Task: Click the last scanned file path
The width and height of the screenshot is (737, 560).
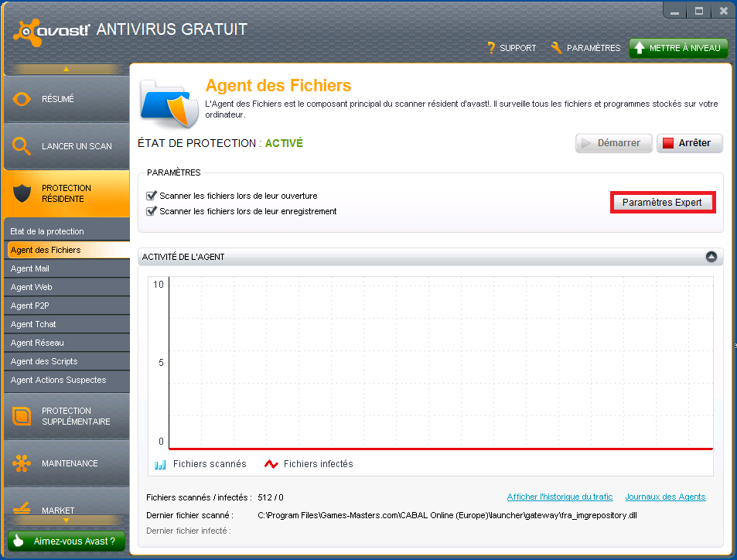Action: point(447,515)
